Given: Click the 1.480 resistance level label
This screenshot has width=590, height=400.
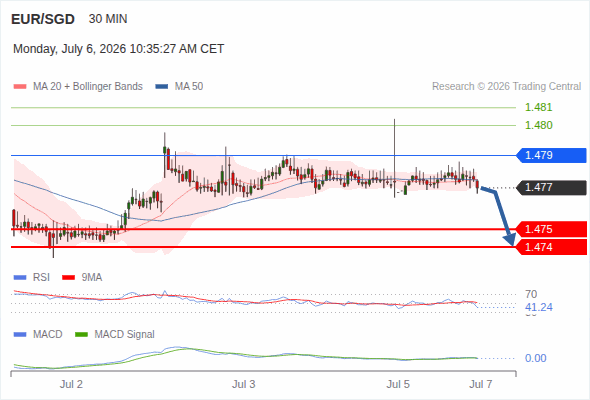Looking at the screenshot, I should pos(539,125).
